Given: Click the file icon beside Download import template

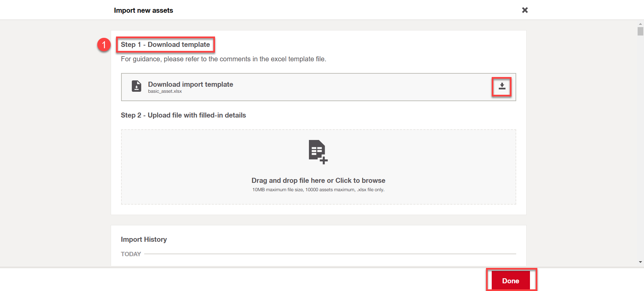Looking at the screenshot, I should [137, 86].
